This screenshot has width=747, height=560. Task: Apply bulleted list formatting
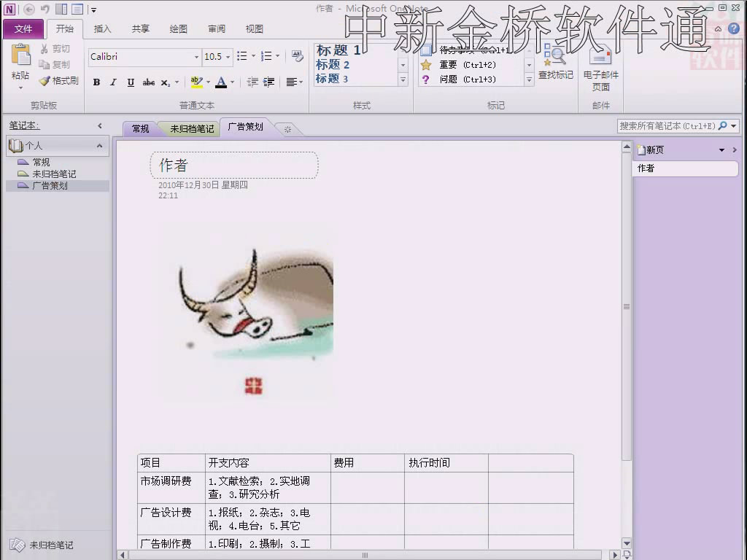click(242, 56)
